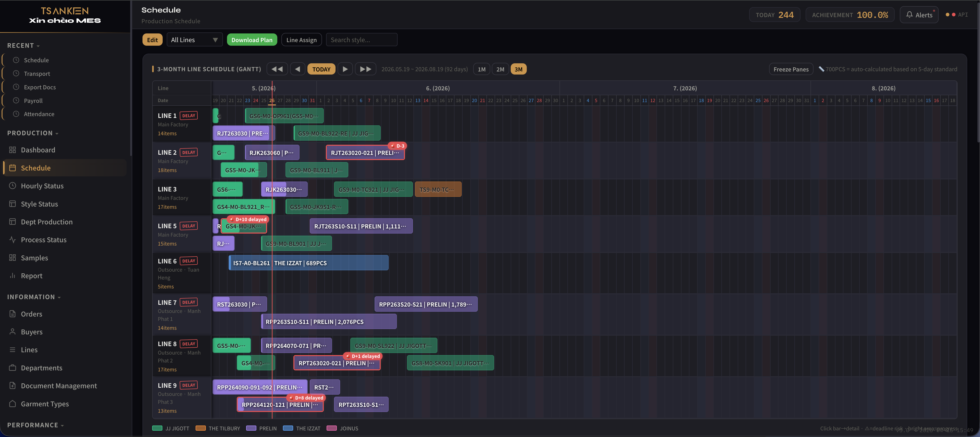Click the recent Transport clock icon

[16, 74]
